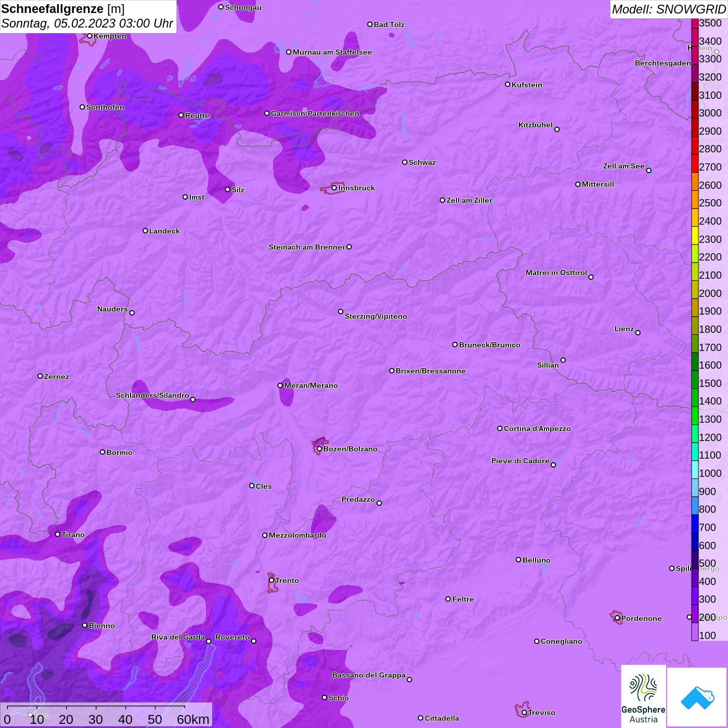Click the Cittadella label
The height and width of the screenshot is (728, 728).
pyautogui.click(x=442, y=718)
